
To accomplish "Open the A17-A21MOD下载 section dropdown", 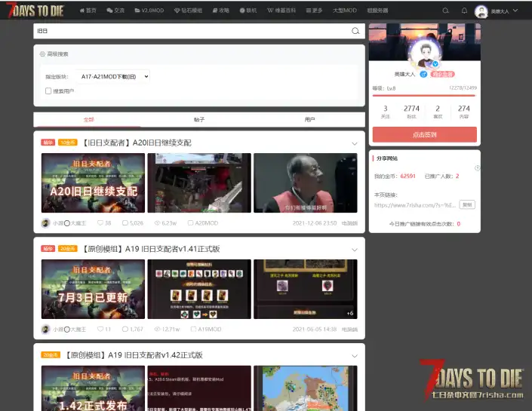I will [112, 77].
